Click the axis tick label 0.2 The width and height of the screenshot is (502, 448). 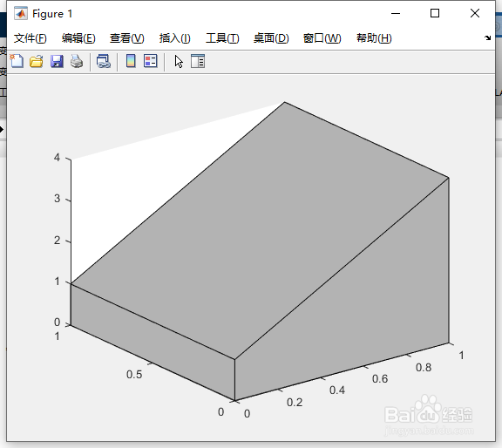pyautogui.click(x=295, y=402)
